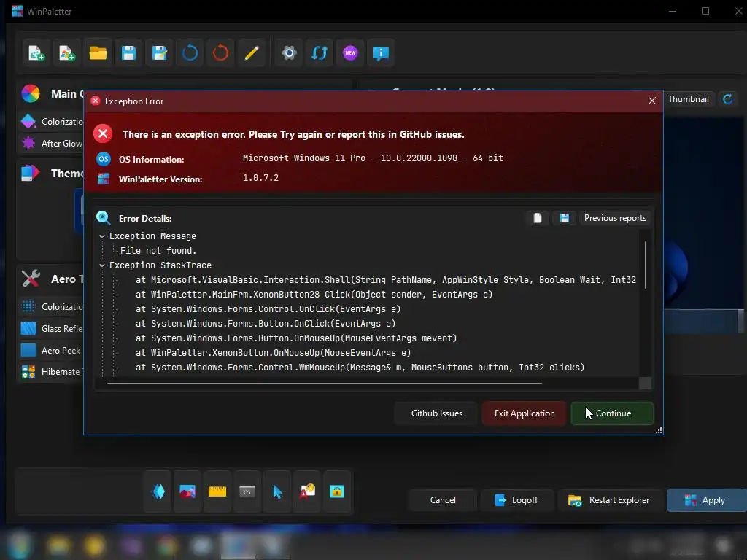The width and height of the screenshot is (747, 560).
Task: Collapse the Exception Message node
Action: [x=102, y=236]
